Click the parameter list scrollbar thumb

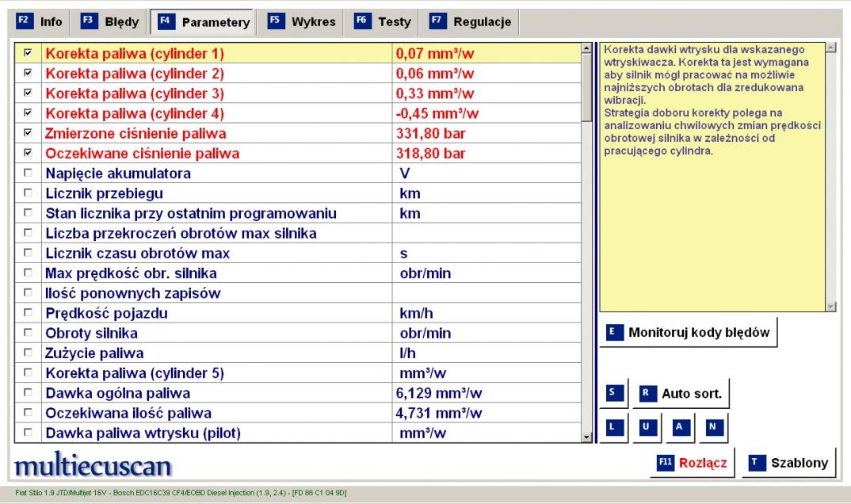coord(586,87)
